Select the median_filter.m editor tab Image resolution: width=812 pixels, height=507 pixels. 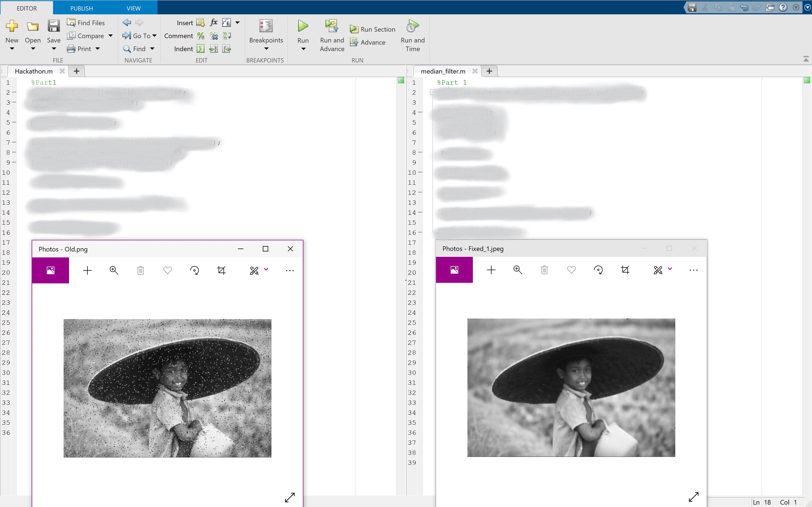(x=443, y=71)
